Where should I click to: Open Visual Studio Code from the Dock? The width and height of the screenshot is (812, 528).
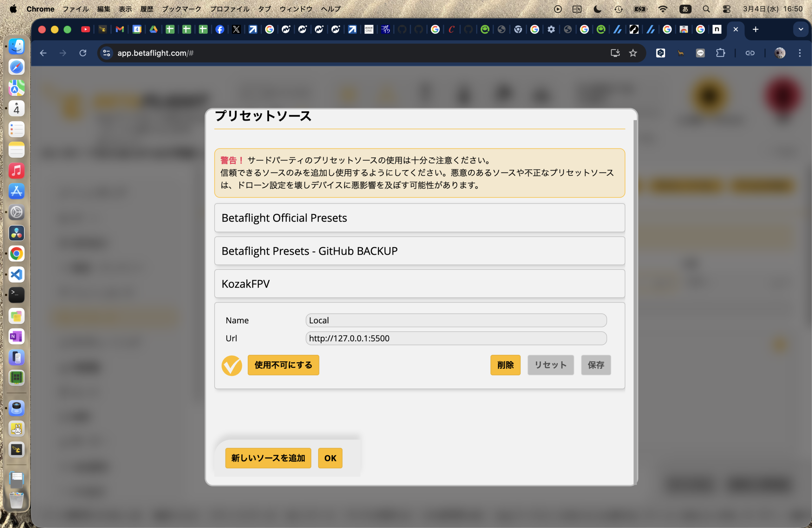[x=16, y=275]
